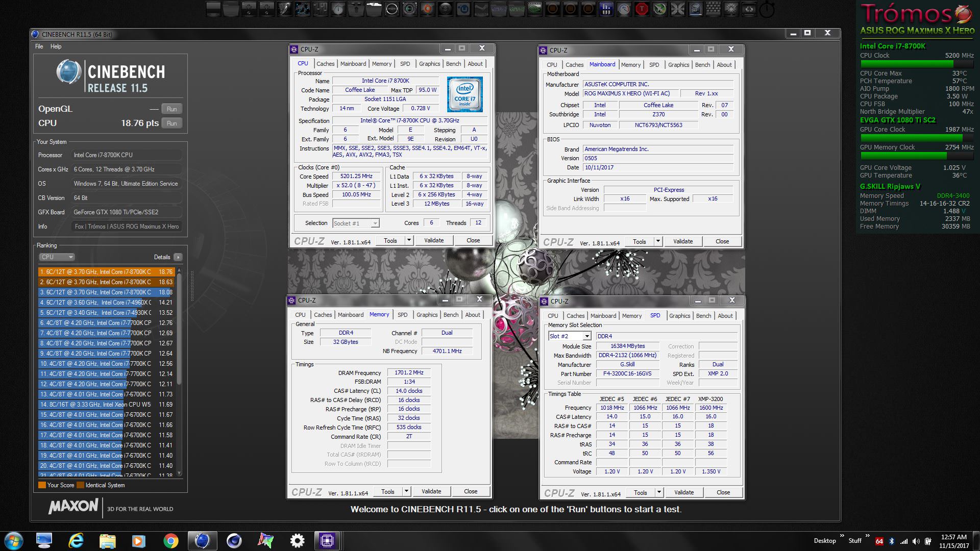
Task: Open Ranking type dropdown showing CPU
Action: tap(57, 257)
